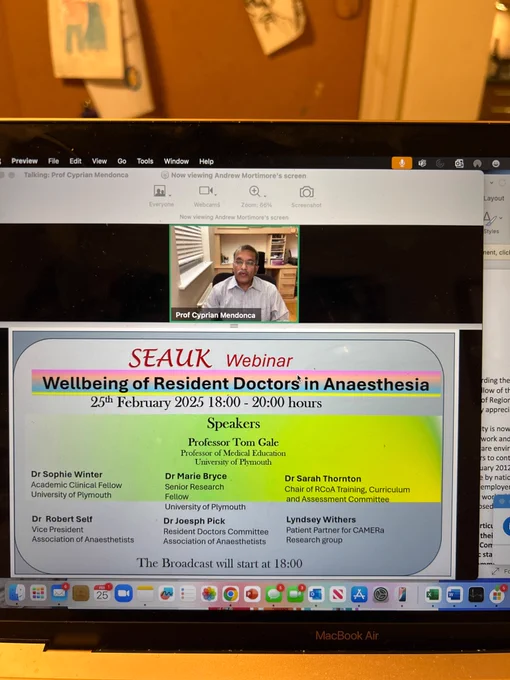
Task: Open Launchpad from the Dock
Action: click(x=38, y=593)
